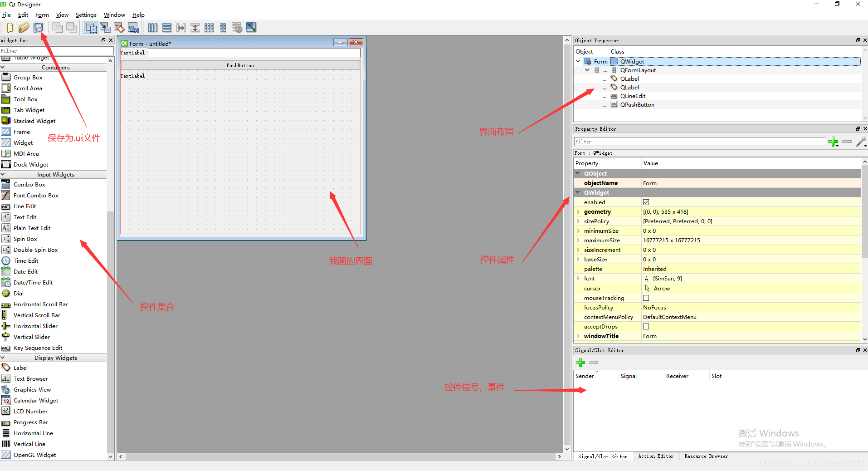Toggle the enabled property checkbox
The image size is (868, 471).
coord(646,202)
